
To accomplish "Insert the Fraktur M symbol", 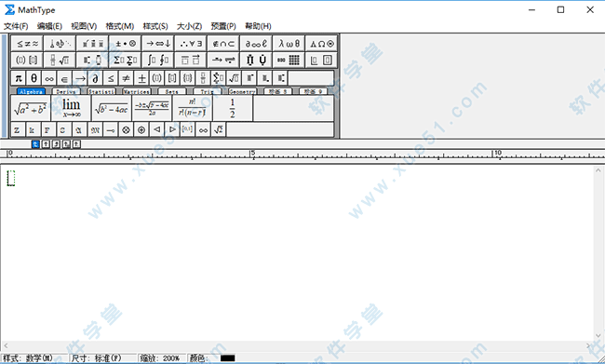I will [x=95, y=129].
